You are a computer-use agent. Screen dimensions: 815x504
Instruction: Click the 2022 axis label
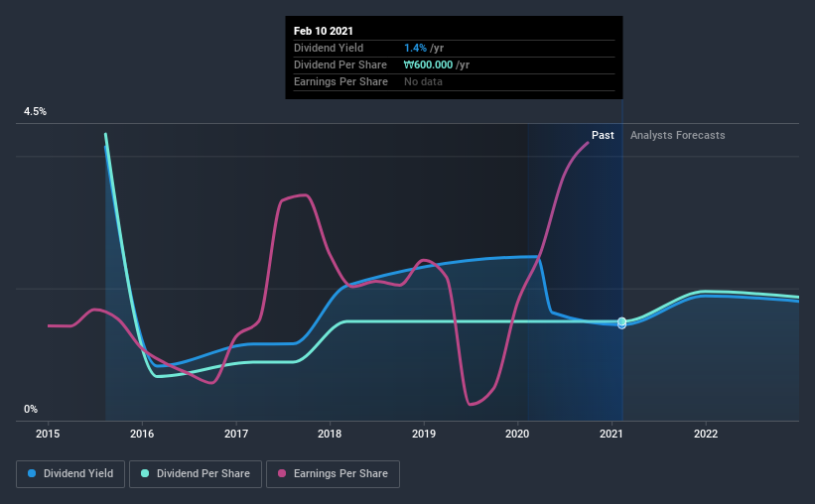tap(706, 434)
